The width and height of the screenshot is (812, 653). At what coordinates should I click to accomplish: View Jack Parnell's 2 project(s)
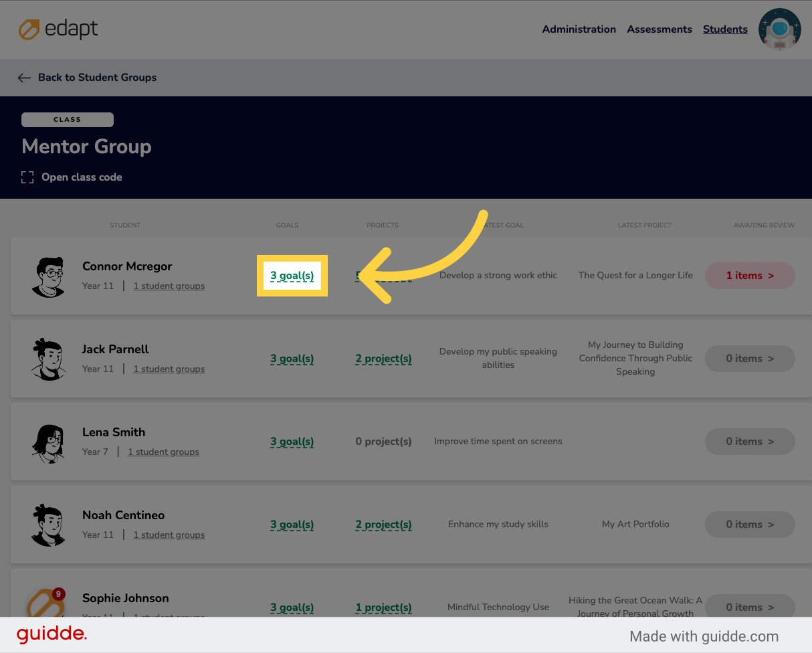tap(383, 359)
